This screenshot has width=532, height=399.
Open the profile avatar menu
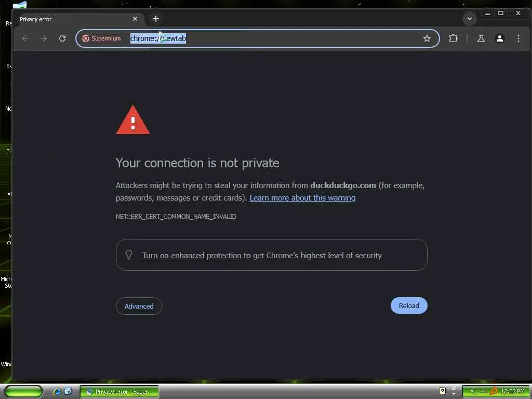[x=499, y=38]
